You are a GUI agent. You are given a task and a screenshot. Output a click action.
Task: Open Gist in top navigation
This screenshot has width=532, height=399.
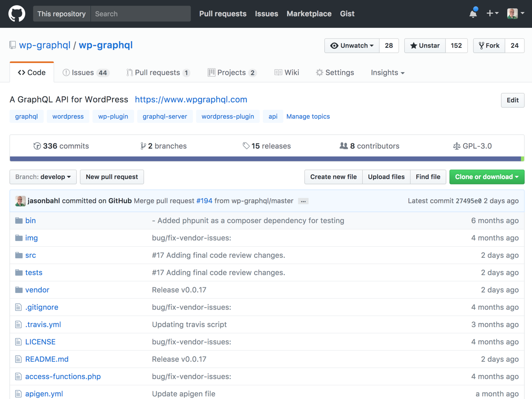pyautogui.click(x=347, y=14)
